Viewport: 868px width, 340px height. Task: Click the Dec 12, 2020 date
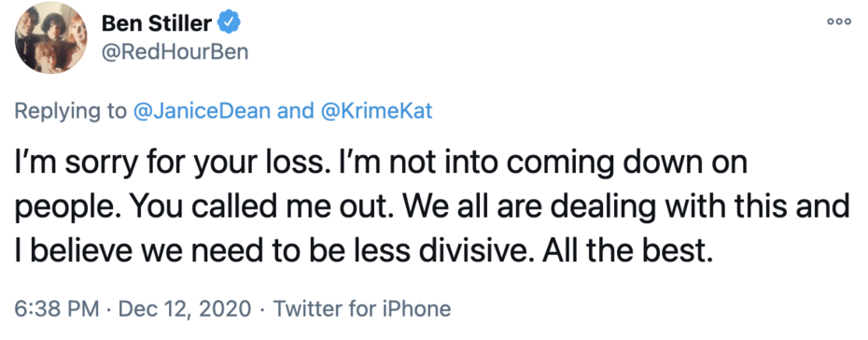pyautogui.click(x=185, y=308)
